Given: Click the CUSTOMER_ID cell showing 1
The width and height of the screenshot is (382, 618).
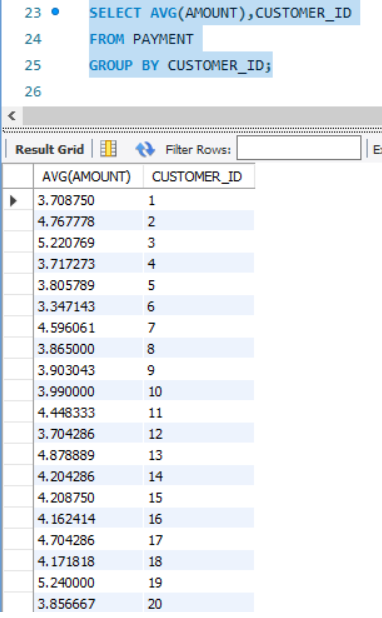Looking at the screenshot, I should point(199,201).
